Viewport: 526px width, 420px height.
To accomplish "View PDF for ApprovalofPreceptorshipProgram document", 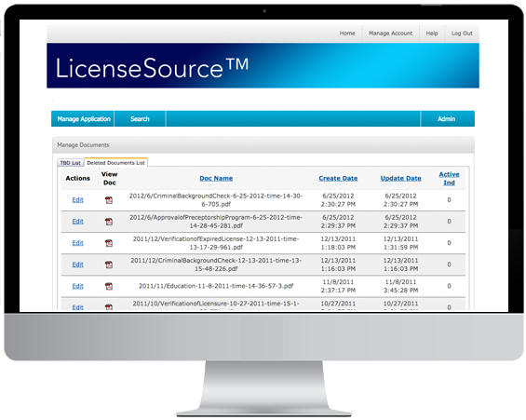I will (x=109, y=222).
